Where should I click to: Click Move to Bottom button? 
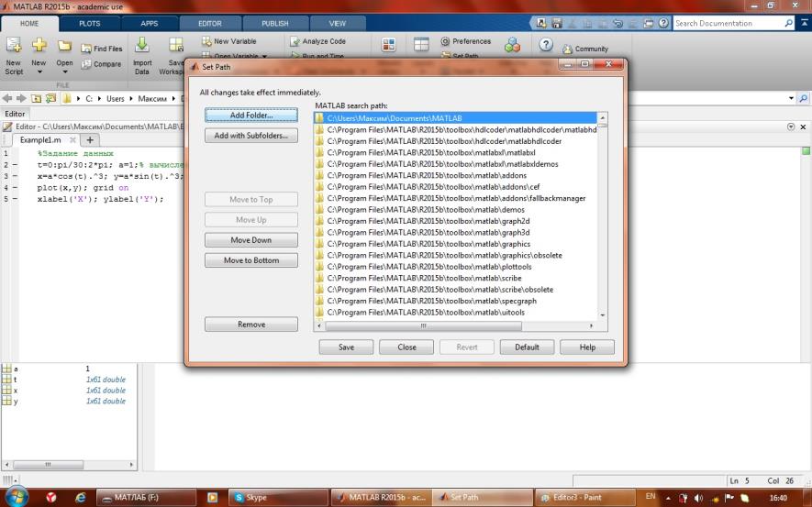click(x=251, y=260)
